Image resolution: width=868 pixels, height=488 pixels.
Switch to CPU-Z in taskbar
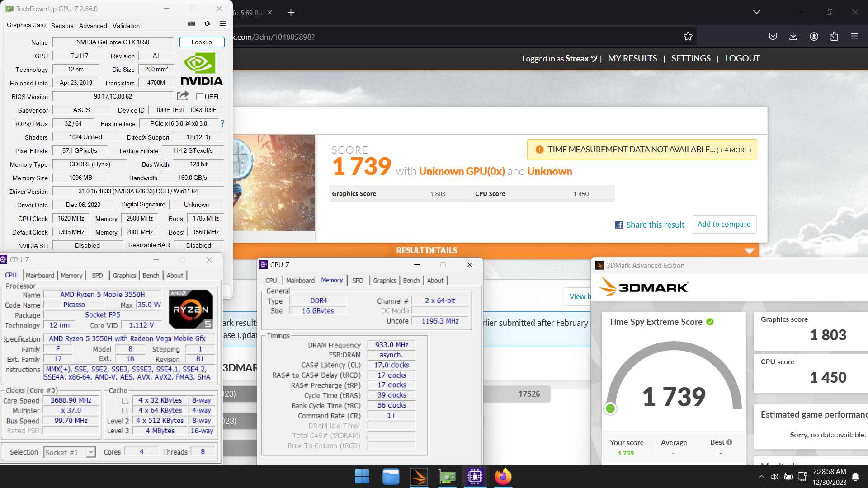475,477
